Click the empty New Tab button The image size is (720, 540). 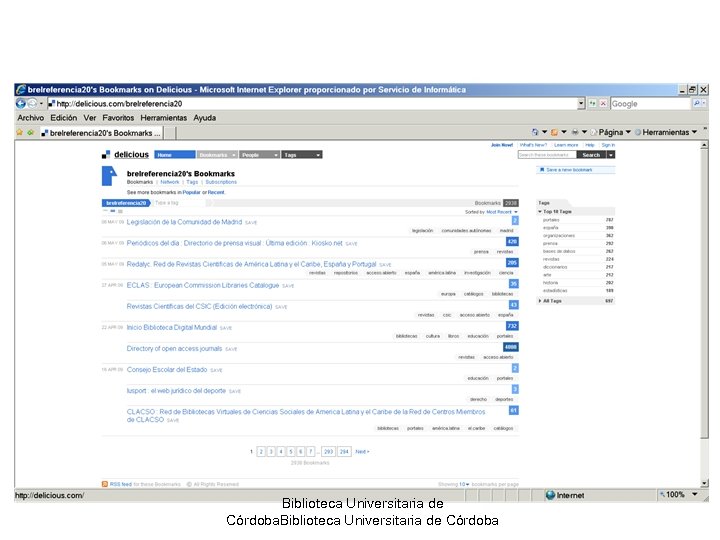click(x=170, y=133)
